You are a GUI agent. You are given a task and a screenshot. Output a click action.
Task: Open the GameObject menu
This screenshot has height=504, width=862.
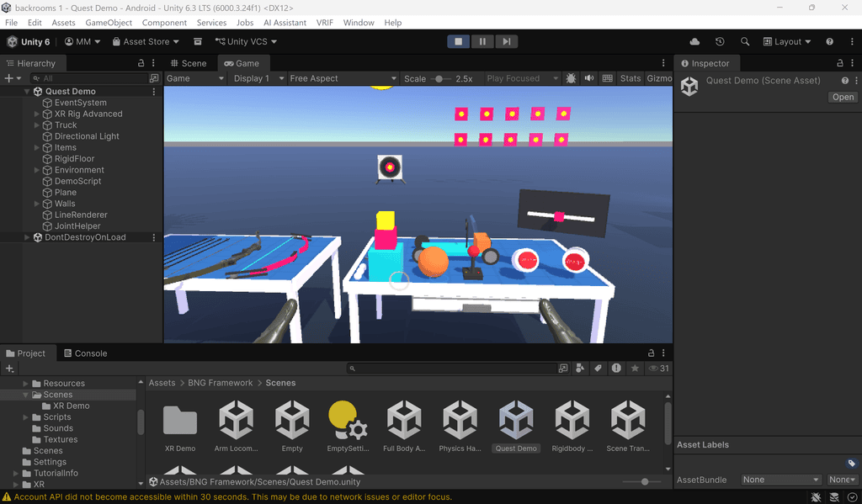pyautogui.click(x=109, y=23)
